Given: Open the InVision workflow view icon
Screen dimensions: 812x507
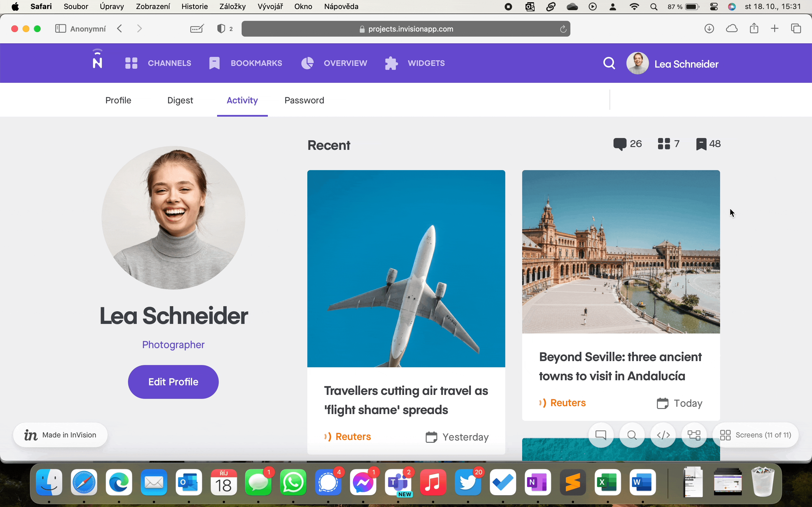Looking at the screenshot, I should [x=694, y=435].
